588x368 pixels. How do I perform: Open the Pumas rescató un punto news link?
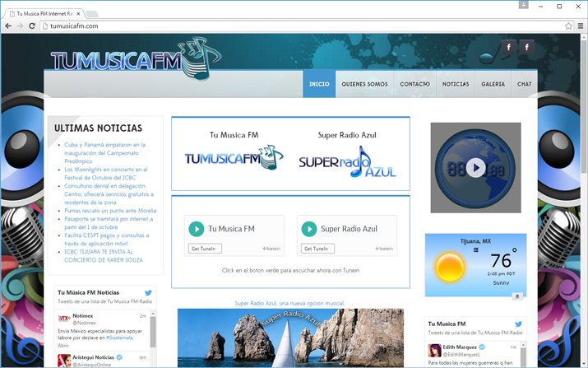coord(110,211)
